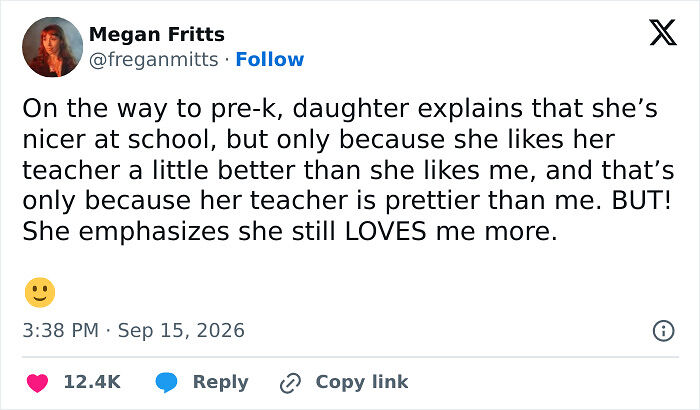
Task: Click the tweet's first line mentioning pre-k
Action: tap(340, 109)
